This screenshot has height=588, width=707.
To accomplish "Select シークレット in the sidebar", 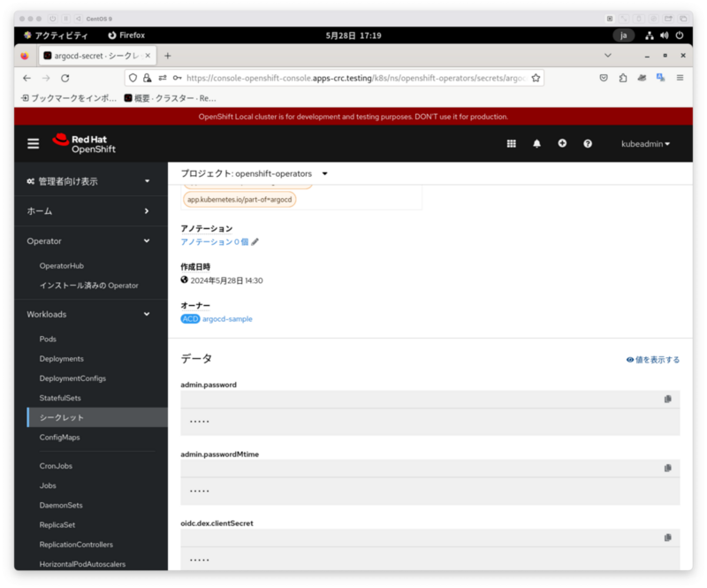I will tap(98, 417).
